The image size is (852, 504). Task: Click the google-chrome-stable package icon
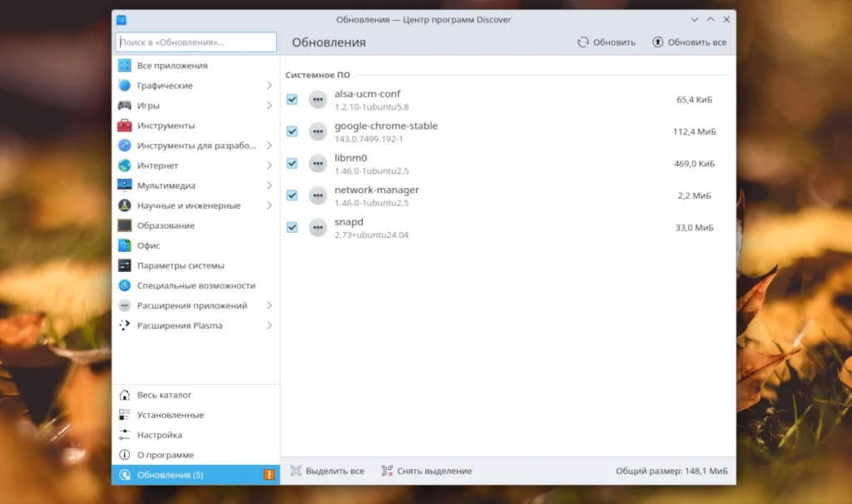pos(318,131)
